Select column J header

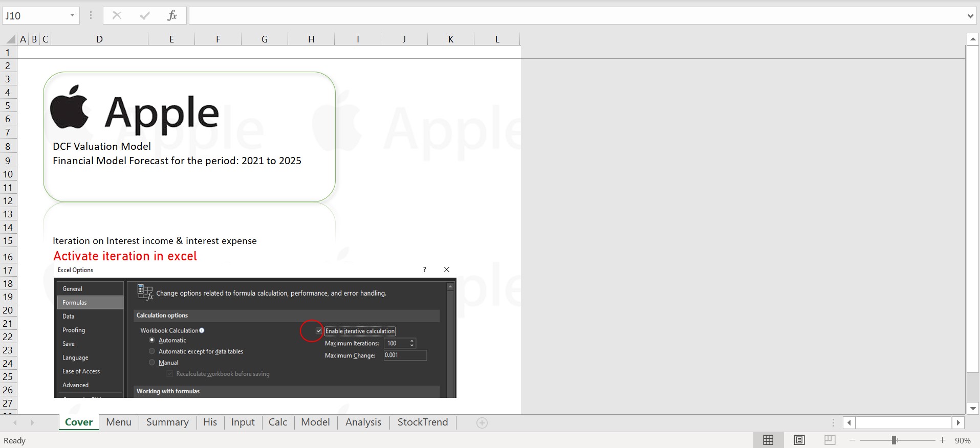tap(404, 39)
